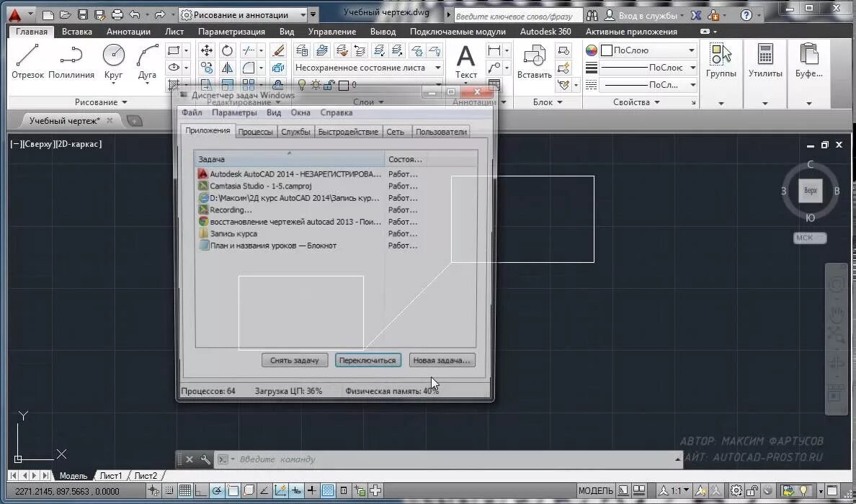Image resolution: width=856 pixels, height=504 pixels.
Task: Open the МСК coordinate system dropdown
Action: 810,238
